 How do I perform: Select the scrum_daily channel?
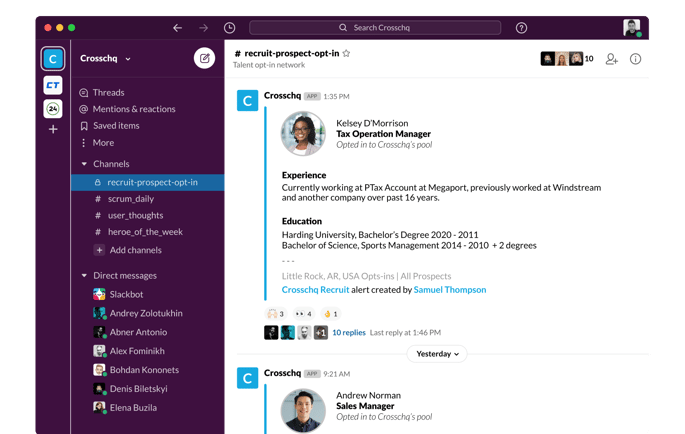(x=130, y=199)
